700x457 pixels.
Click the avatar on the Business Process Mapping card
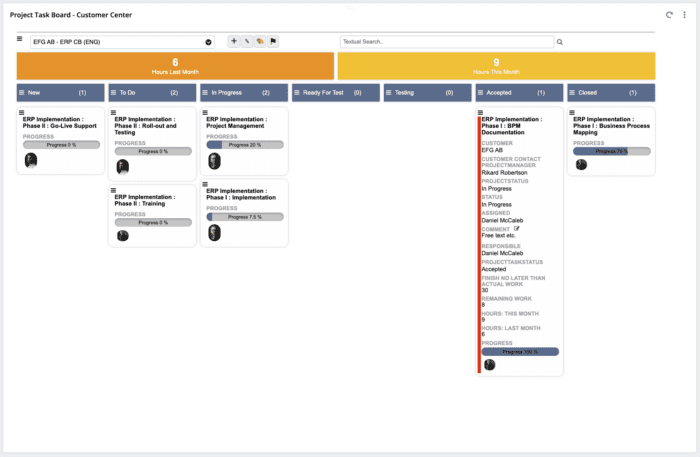click(x=581, y=165)
